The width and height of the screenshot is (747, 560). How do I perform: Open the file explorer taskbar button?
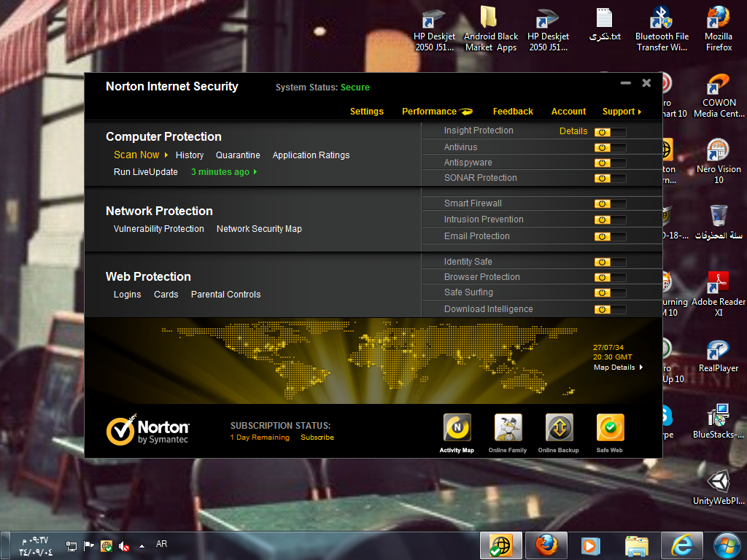(636, 545)
